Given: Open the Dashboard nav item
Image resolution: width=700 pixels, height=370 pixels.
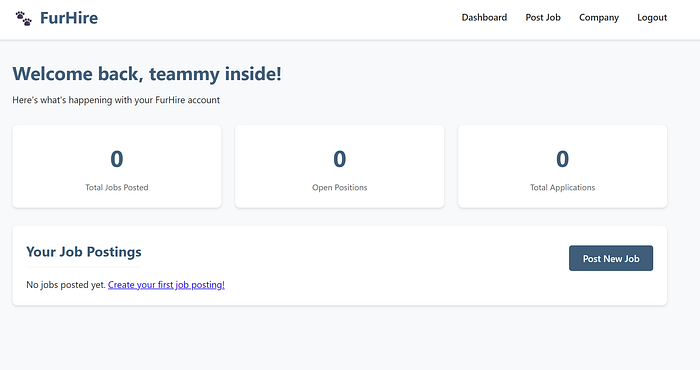Looking at the screenshot, I should (x=484, y=17).
